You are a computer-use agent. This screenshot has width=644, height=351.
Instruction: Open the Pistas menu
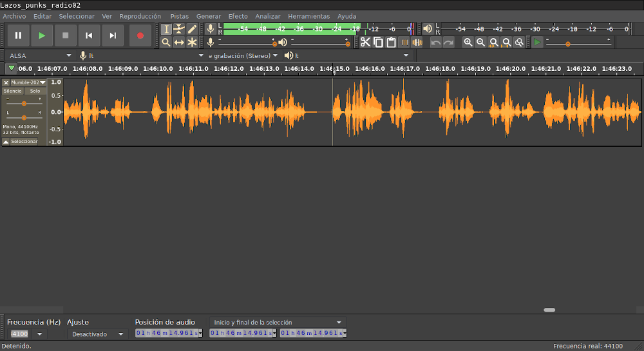(179, 16)
